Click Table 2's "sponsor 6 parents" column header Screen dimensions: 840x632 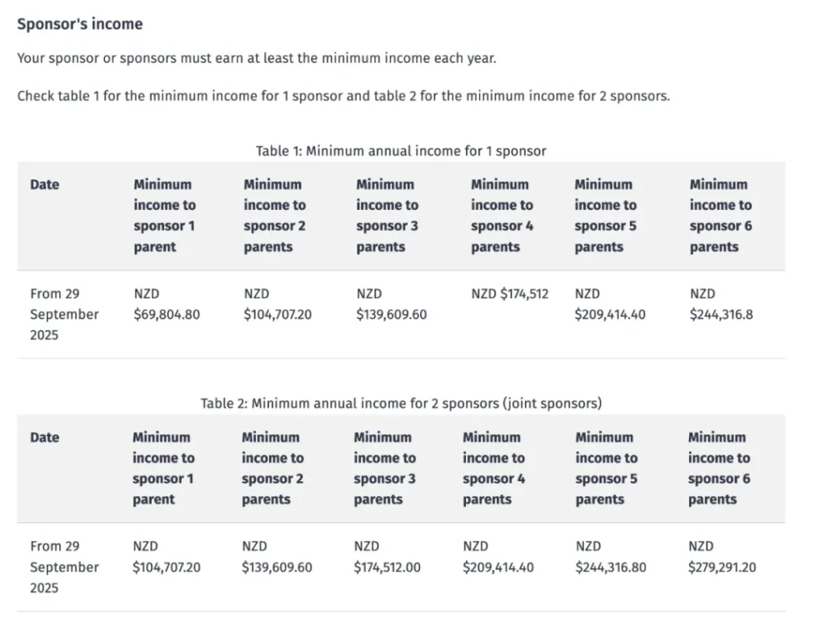pos(719,468)
